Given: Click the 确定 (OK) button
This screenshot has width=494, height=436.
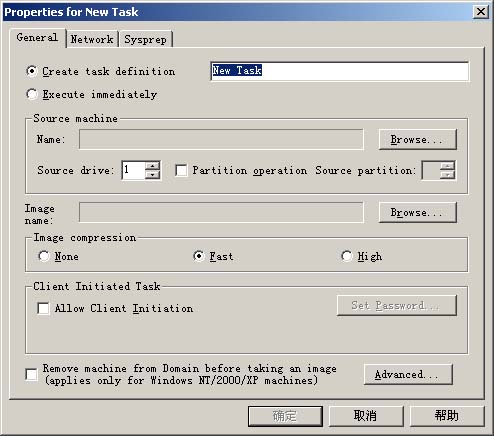Looking at the screenshot, I should click(285, 416).
